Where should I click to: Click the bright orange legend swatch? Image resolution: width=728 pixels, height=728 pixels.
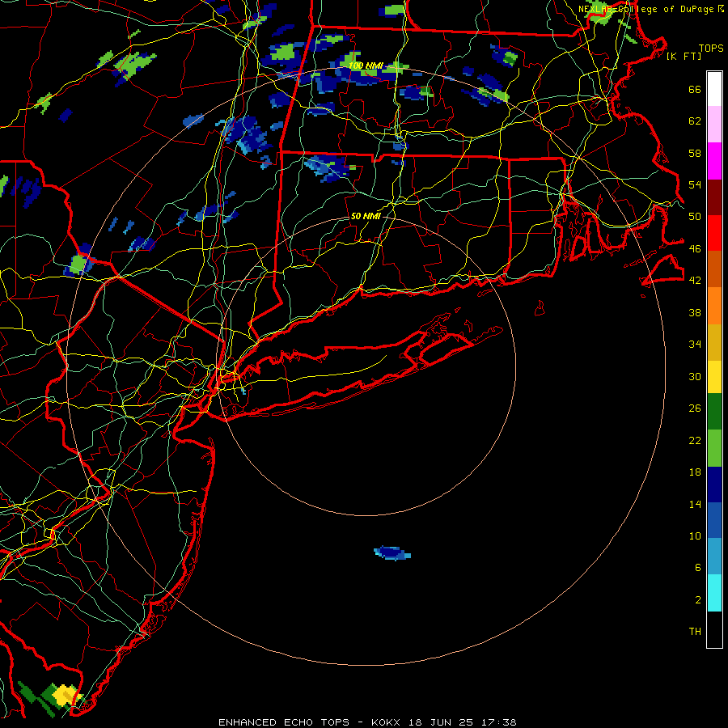714,306
